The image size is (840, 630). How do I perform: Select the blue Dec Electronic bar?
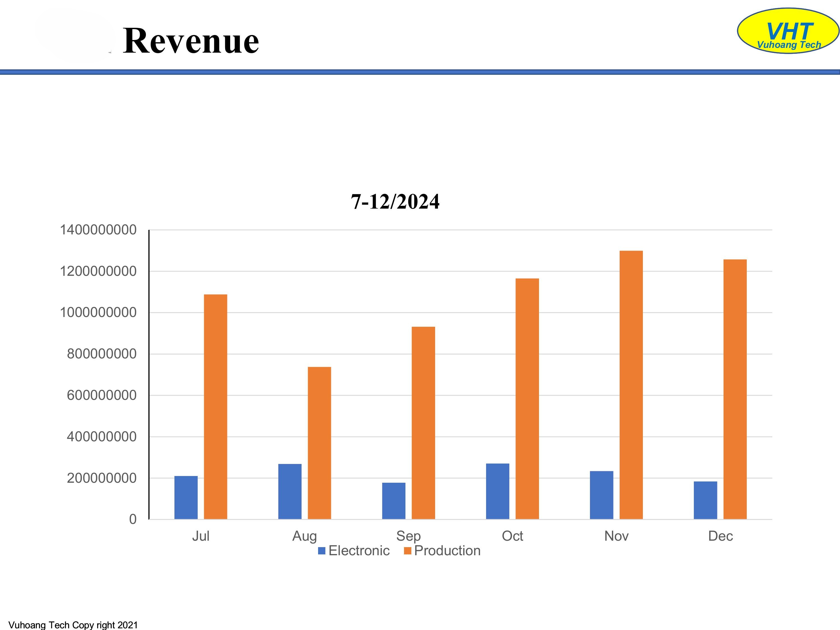pyautogui.click(x=705, y=500)
